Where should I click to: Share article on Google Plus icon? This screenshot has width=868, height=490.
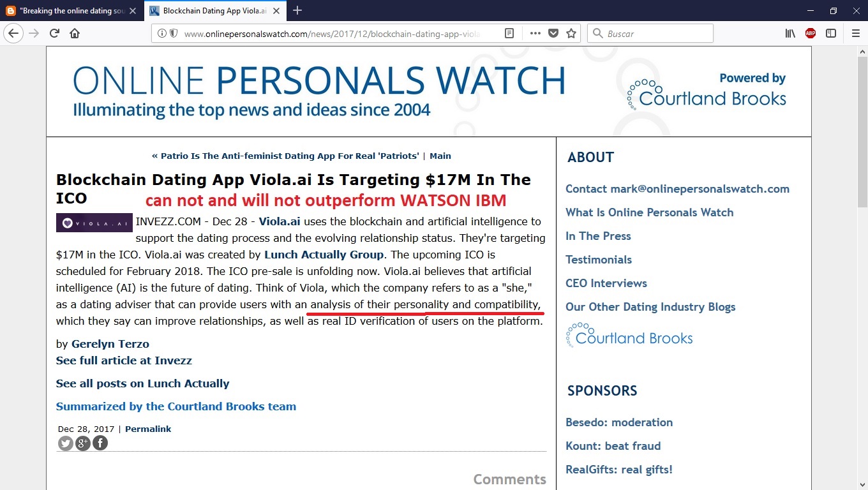83,443
